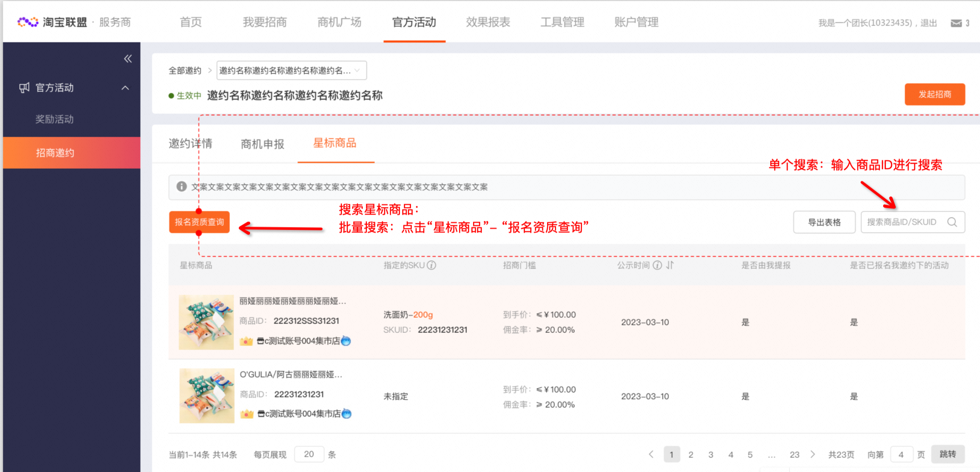Open the 账户管理 top navigation item

636,22
